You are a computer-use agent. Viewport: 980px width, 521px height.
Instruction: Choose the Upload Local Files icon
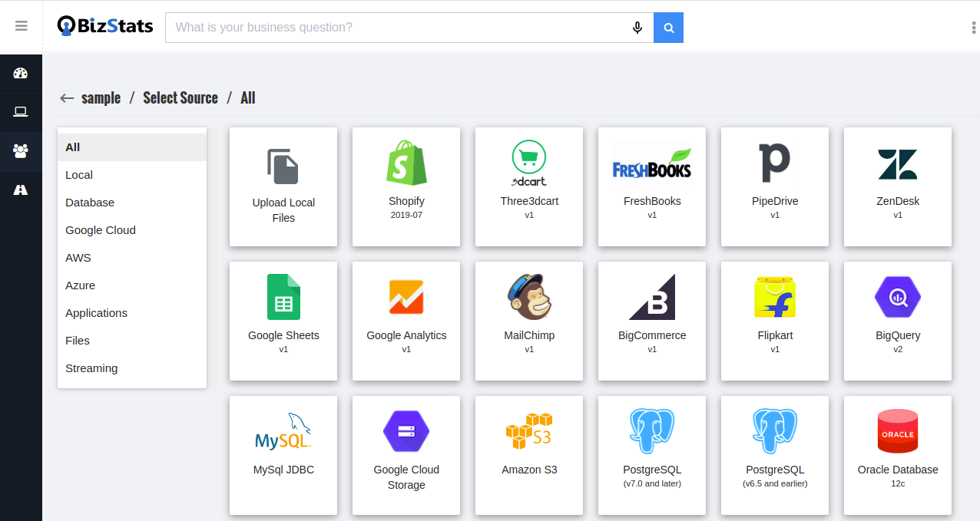(x=283, y=167)
